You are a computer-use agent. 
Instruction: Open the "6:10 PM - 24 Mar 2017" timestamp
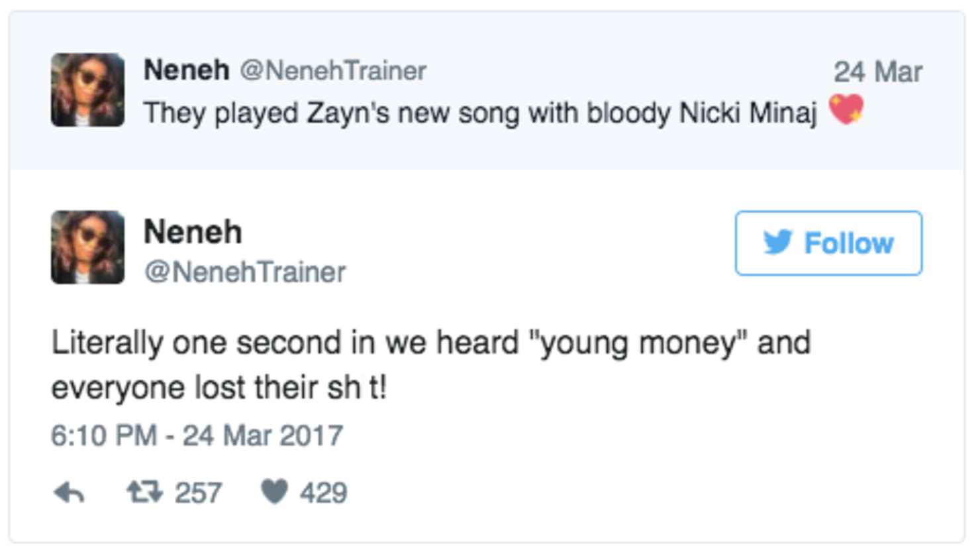(x=197, y=435)
